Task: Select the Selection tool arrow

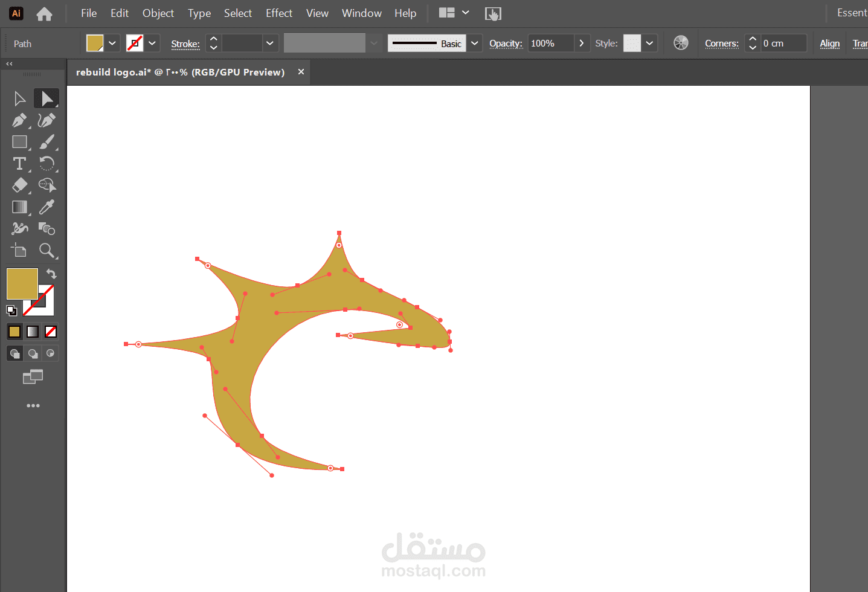Action: 19,98
